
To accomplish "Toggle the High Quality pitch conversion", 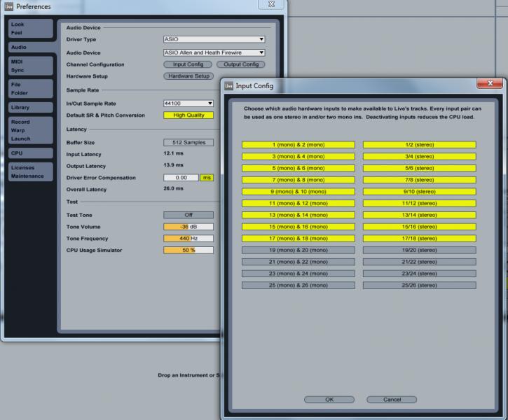I will coord(188,115).
